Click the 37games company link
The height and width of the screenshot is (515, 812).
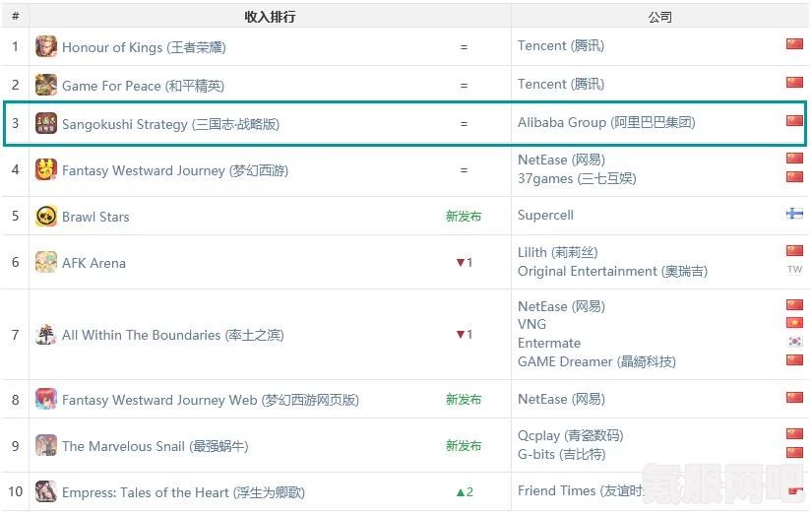pos(577,179)
